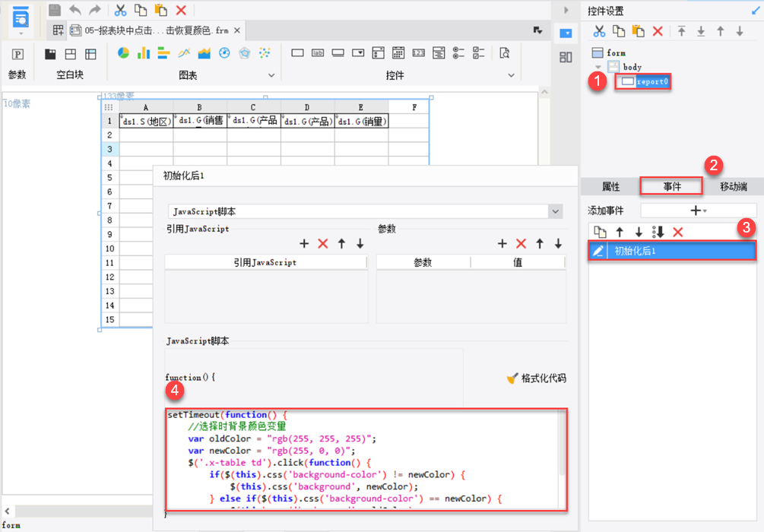Image resolution: width=764 pixels, height=532 pixels.
Task: Switch to the 属性 tab
Action: tap(610, 186)
